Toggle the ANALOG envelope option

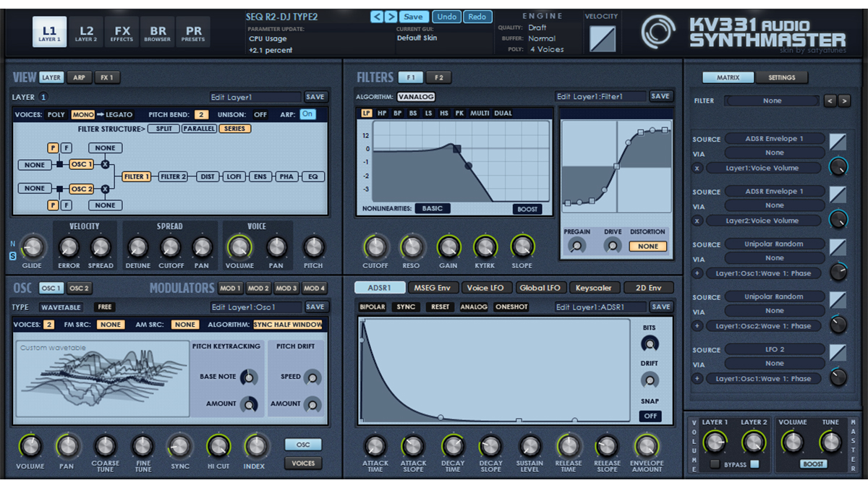tap(474, 307)
